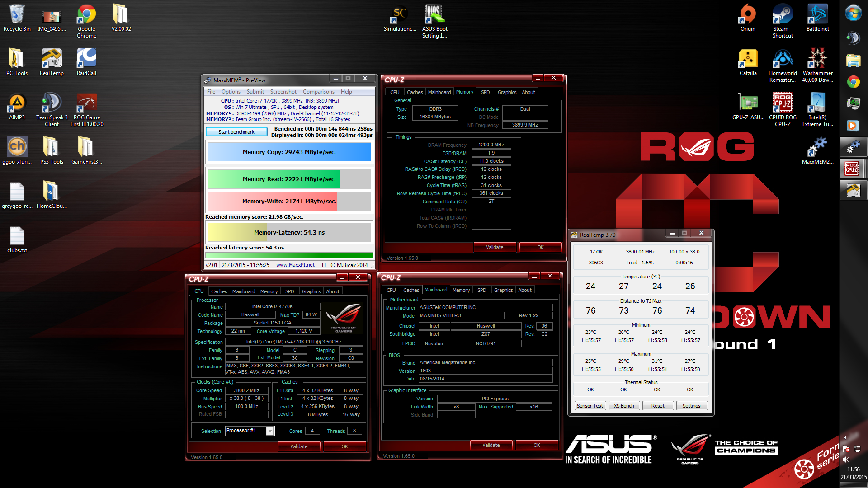Viewport: 868px width, 488px height.
Task: Click the Memory-Read result bar
Action: [x=289, y=179]
